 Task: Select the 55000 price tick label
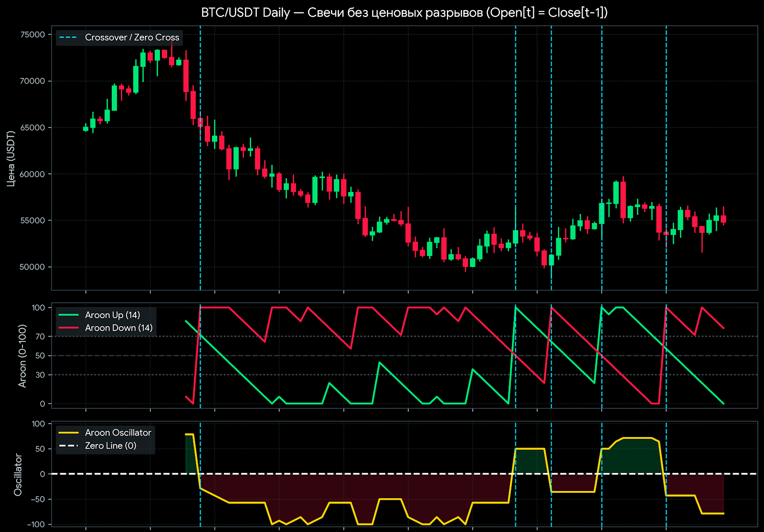pyautogui.click(x=33, y=221)
